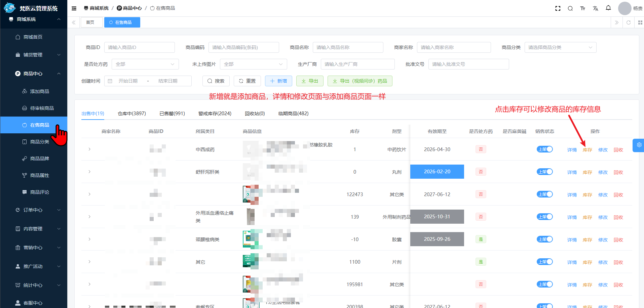Open the 是否处方药 dropdown
Screen dimensions: 644x308
145,64
